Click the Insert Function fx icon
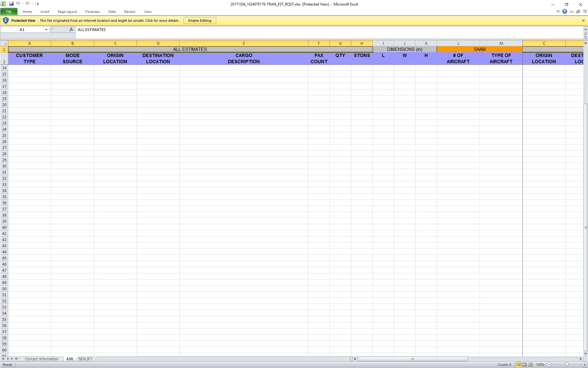The height and width of the screenshot is (368, 588). 71,29
